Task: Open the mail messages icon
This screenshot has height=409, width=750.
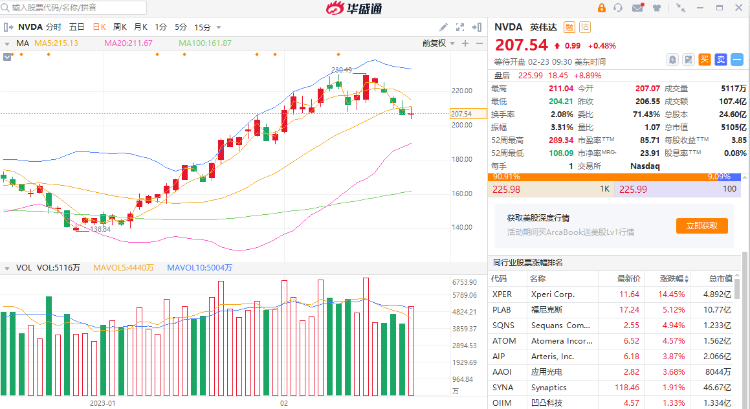Action: point(638,8)
